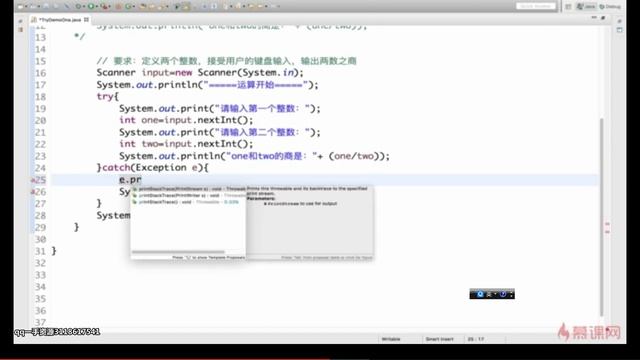Click the first icon on input method bar

pyautogui.click(x=480, y=294)
